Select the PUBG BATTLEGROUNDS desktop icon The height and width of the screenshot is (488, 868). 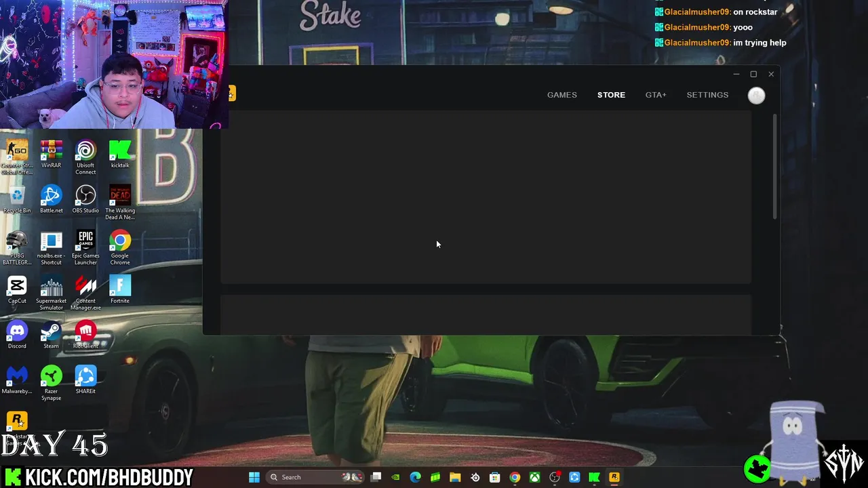pyautogui.click(x=17, y=248)
